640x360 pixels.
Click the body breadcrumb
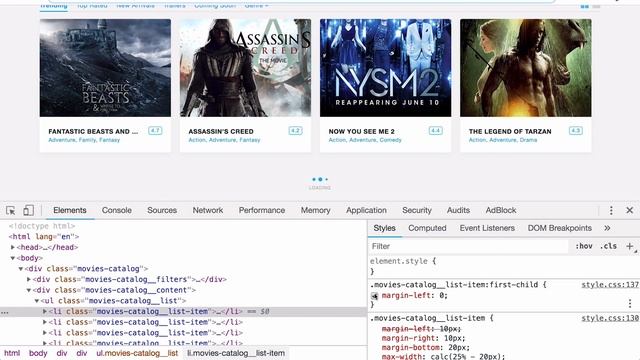pos(38,353)
